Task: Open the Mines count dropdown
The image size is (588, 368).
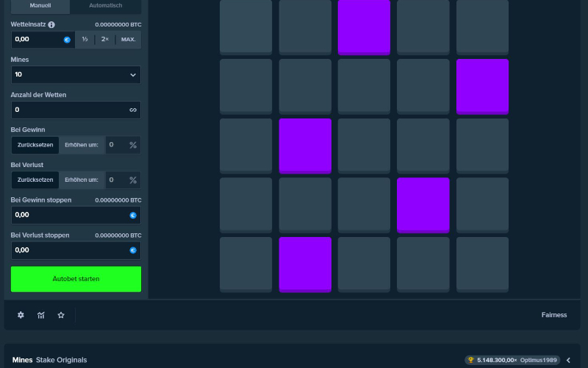Action: click(76, 74)
